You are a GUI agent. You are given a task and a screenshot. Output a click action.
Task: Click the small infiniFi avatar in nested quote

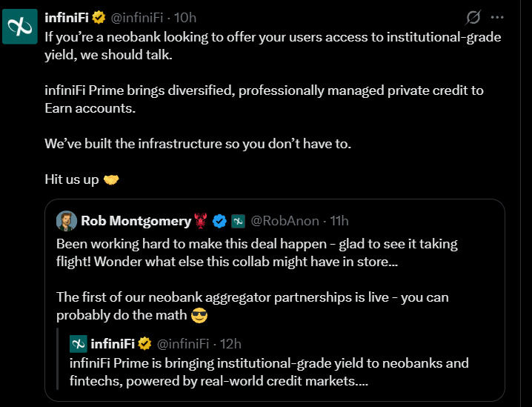tap(79, 344)
